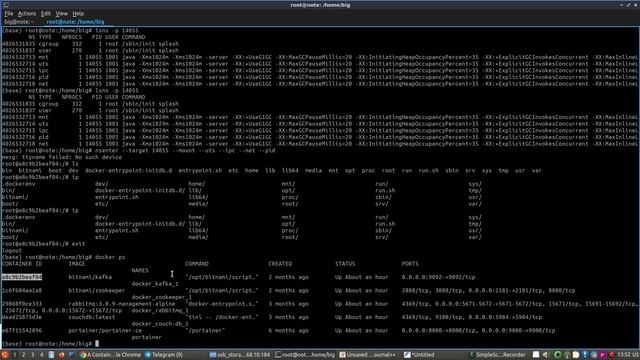The width and height of the screenshot is (640, 360).
Task: Click the green circular tray icon
Action: point(558,355)
